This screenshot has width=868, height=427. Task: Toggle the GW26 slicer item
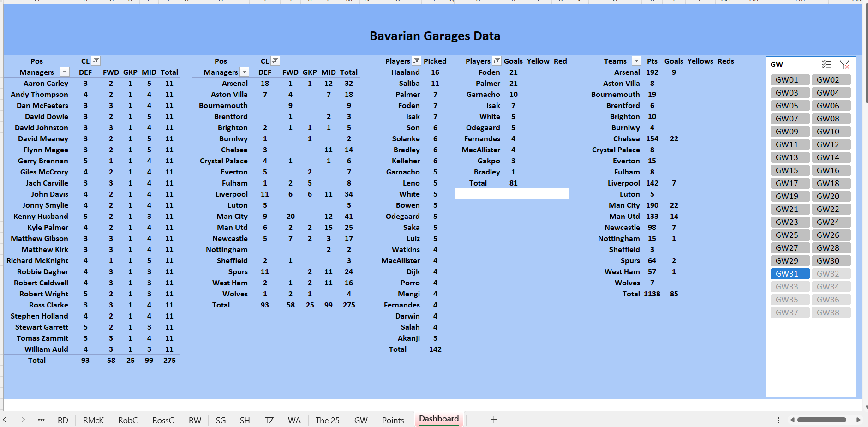[831, 235]
